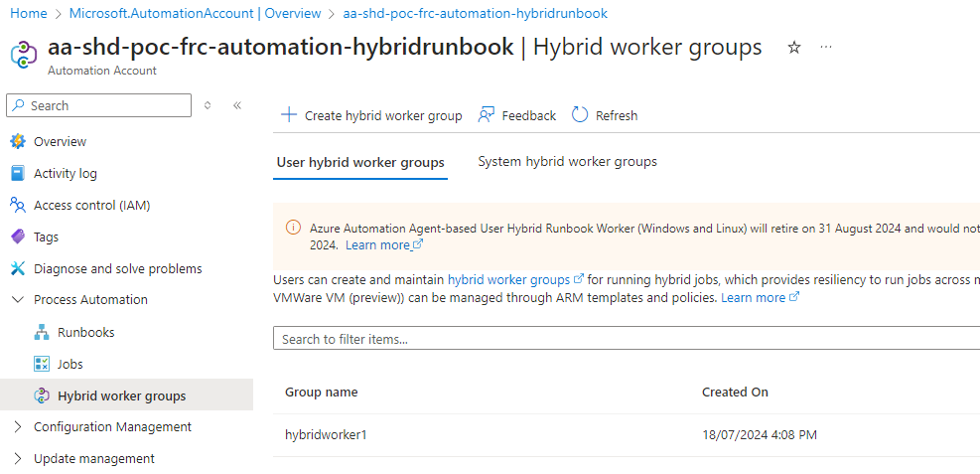Click the Feedback button
This screenshot has width=980, height=474.
(x=517, y=115)
